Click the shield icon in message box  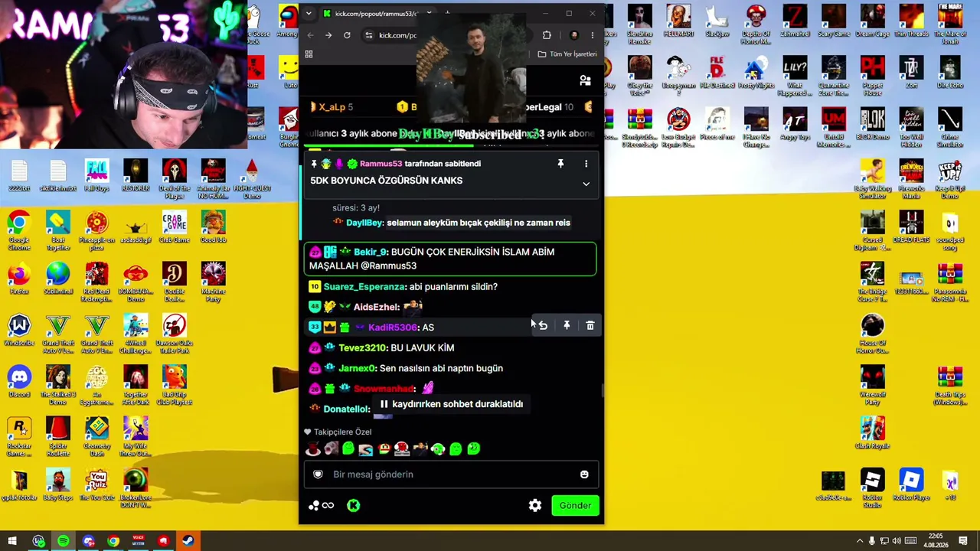[x=318, y=474]
